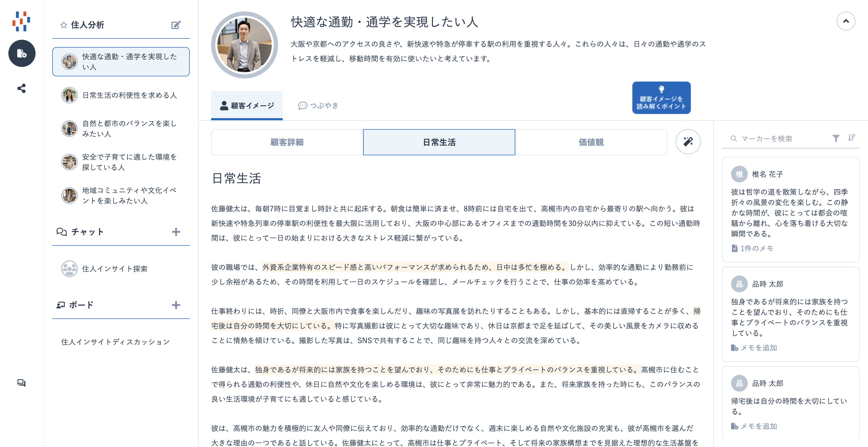Click avatar of 日常生活の利便性を求める人
The height and width of the screenshot is (447, 868).
[x=70, y=95]
